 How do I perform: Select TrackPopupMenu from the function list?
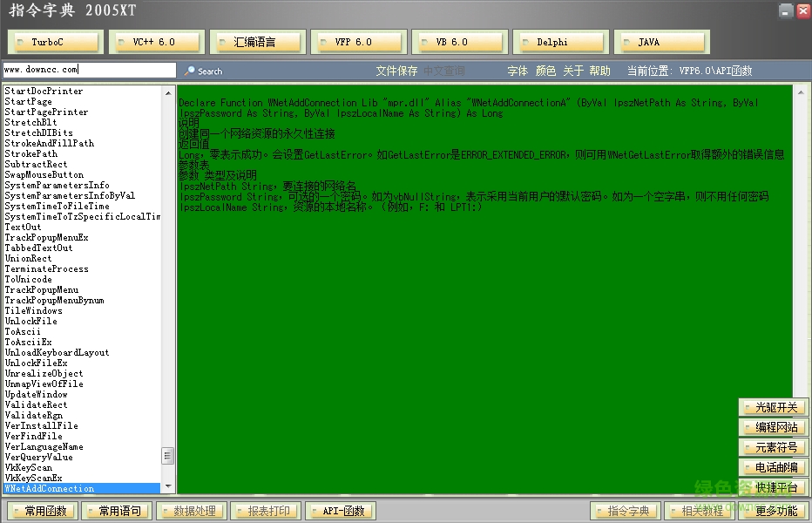(x=42, y=290)
